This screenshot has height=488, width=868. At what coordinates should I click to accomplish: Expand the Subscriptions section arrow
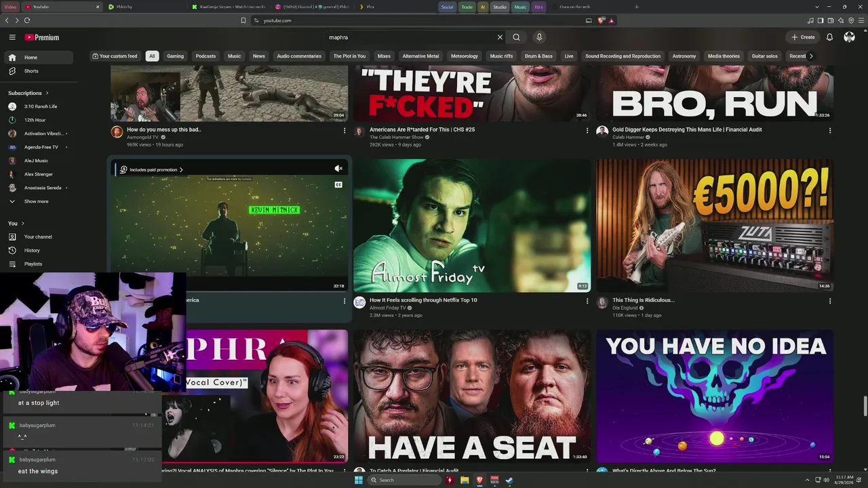tap(47, 93)
